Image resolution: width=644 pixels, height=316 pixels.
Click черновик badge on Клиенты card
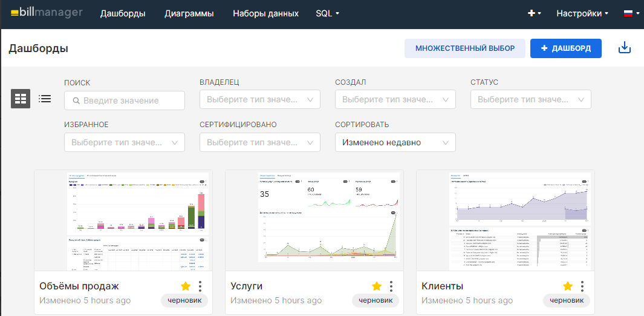click(x=567, y=300)
